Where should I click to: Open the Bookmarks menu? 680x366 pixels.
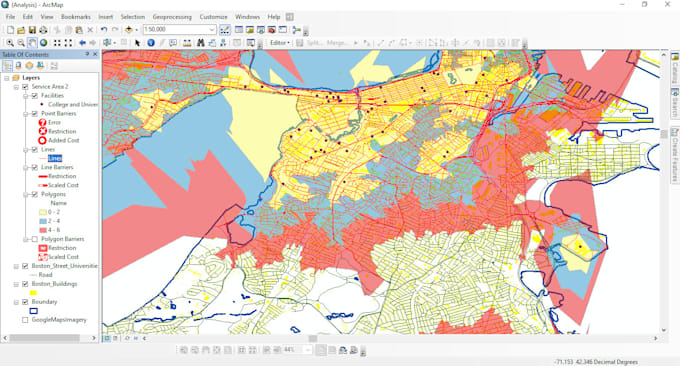coord(76,17)
